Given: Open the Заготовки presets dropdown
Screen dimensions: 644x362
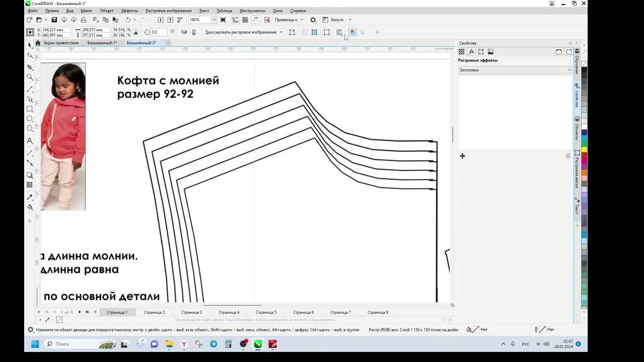Looking at the screenshot, I should tap(515, 70).
